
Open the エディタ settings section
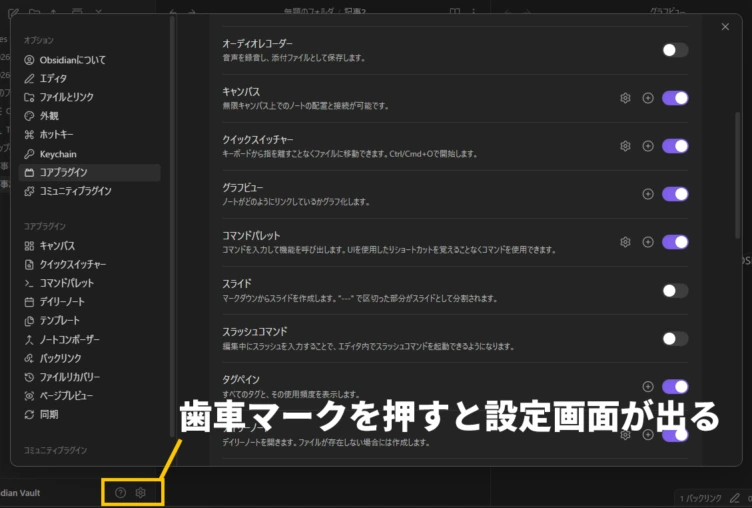tap(53, 78)
